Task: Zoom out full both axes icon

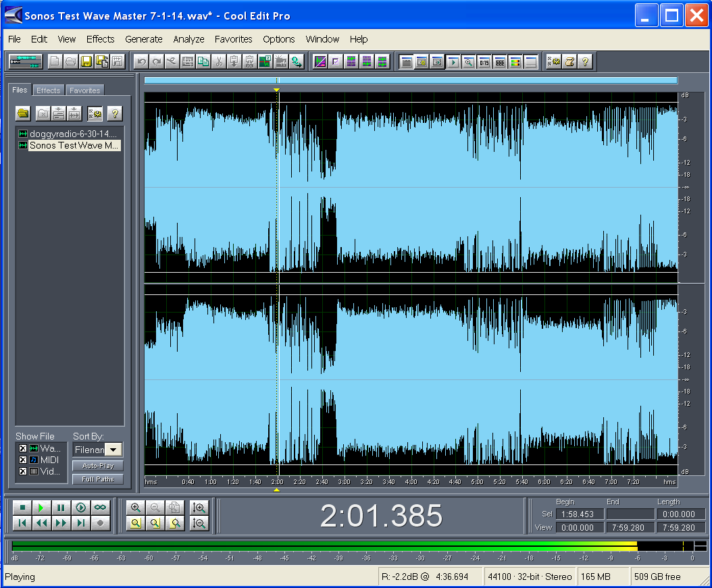Action: coord(174,507)
